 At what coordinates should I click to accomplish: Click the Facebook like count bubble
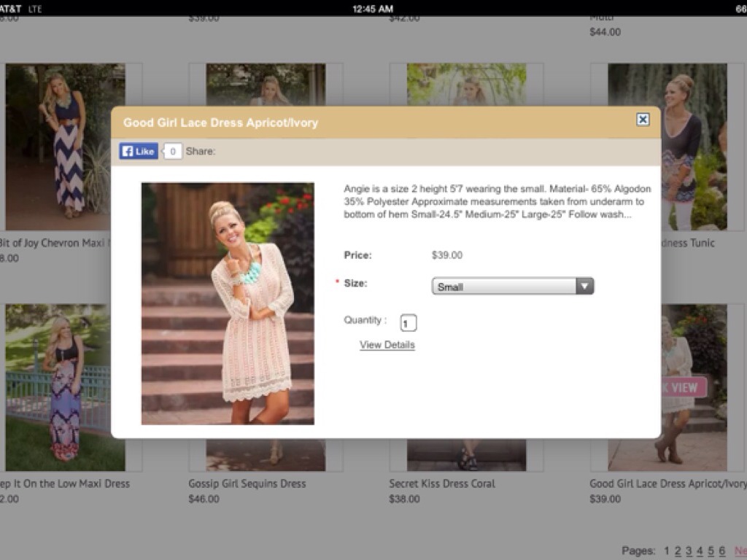173,152
